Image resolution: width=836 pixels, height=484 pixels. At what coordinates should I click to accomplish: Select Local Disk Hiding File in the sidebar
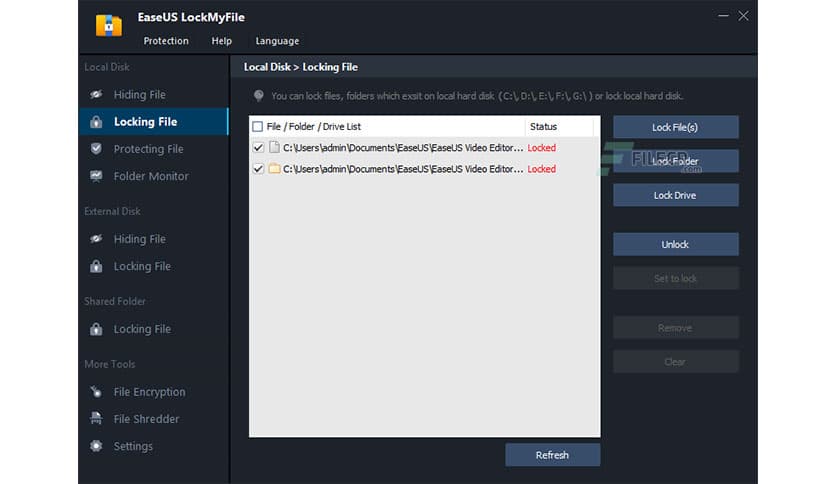pyautogui.click(x=154, y=94)
